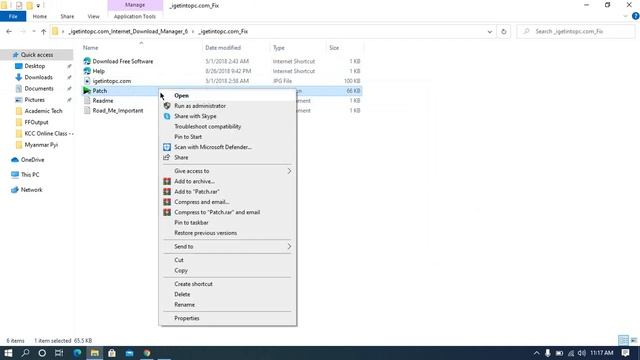This screenshot has width=640, height=360.
Task: Choose Open in context menu
Action: click(227, 96)
